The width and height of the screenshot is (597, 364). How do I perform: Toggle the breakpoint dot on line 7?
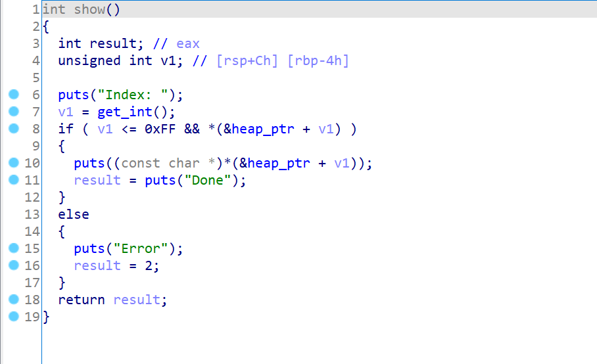tap(14, 112)
